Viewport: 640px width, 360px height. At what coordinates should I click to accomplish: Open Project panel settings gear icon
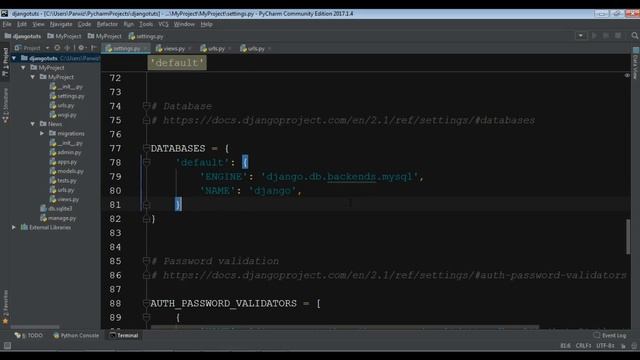pyautogui.click(x=82, y=48)
